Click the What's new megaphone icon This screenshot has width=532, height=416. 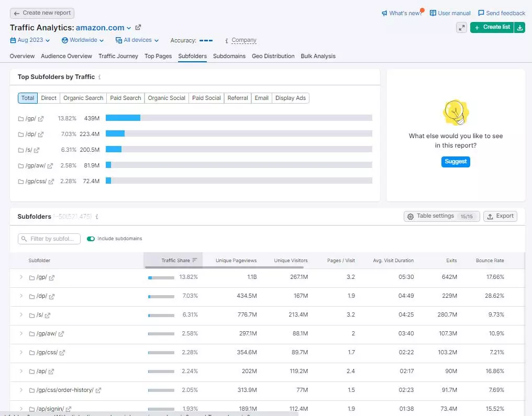[x=384, y=13]
